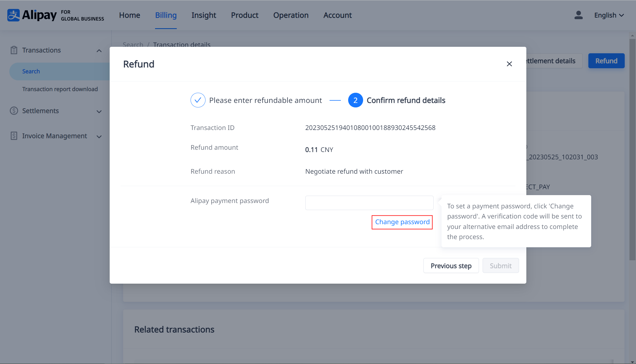Click the Search sidebar menu item
The width and height of the screenshot is (636, 364).
click(x=32, y=71)
